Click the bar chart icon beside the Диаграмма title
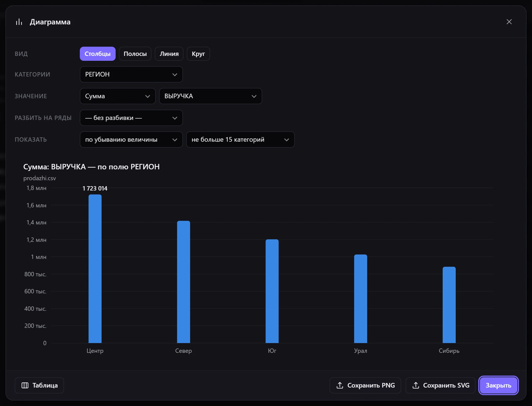Image resolution: width=532 pixels, height=406 pixels. tap(19, 22)
